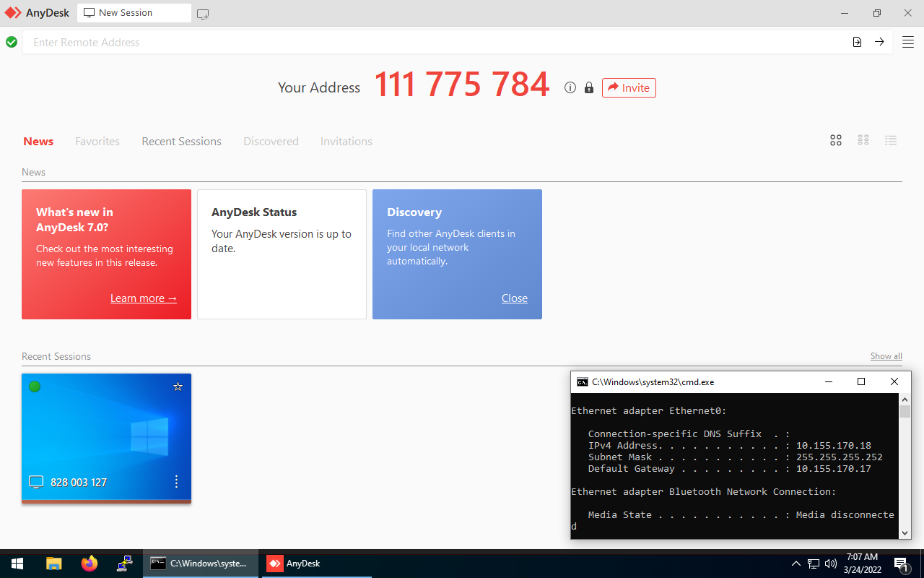Click the lock icon next to Your Address
Viewport: 924px width, 578px height.
(589, 87)
